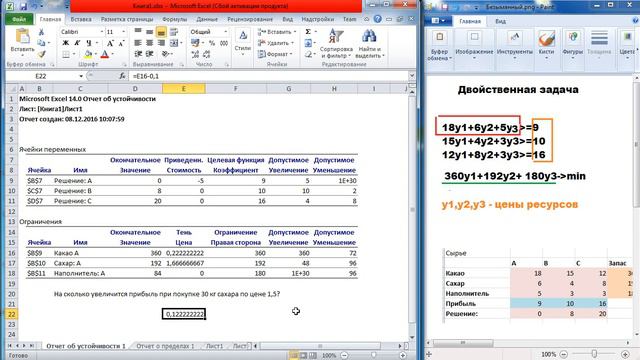This screenshot has height=360, width=640.
Task: Click the Decrease indent icon
Action: pos(138,54)
